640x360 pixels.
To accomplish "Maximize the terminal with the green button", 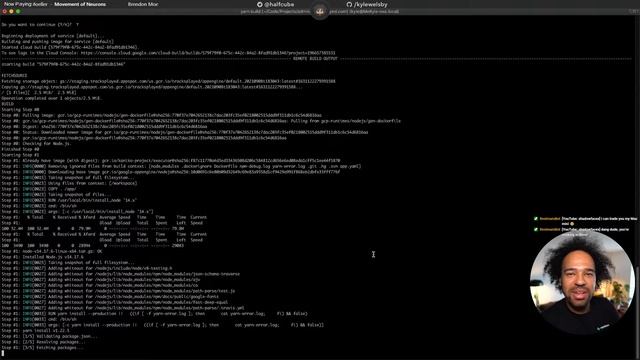I will tap(18, 11).
